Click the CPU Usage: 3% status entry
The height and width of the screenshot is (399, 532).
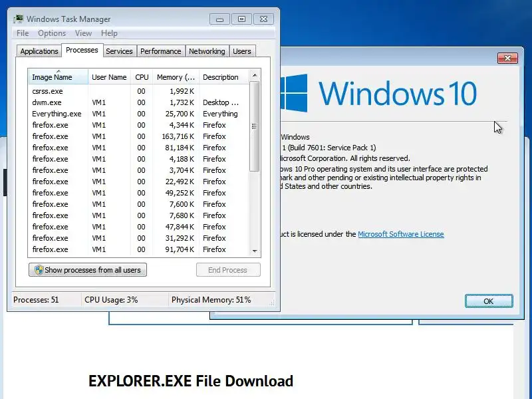[111, 300]
